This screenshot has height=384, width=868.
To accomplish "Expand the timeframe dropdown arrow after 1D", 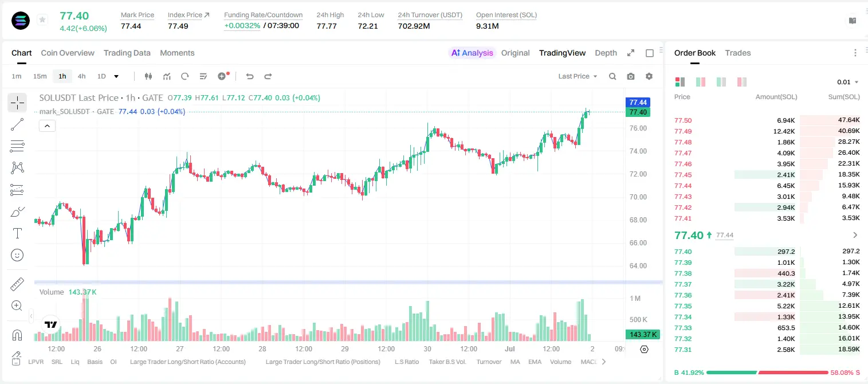I will tap(116, 76).
